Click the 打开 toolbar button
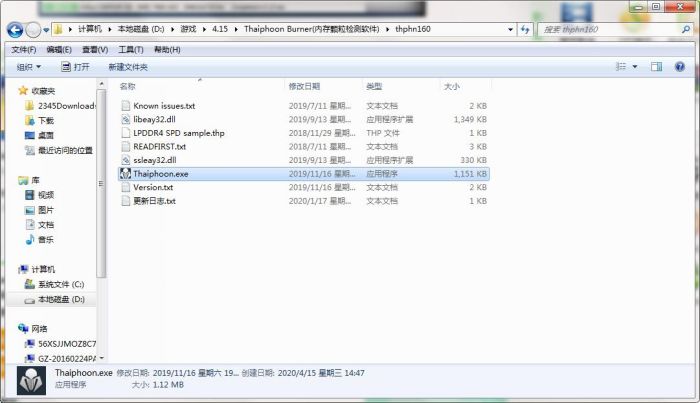Viewport: 700px width, 403px height. coord(75,67)
